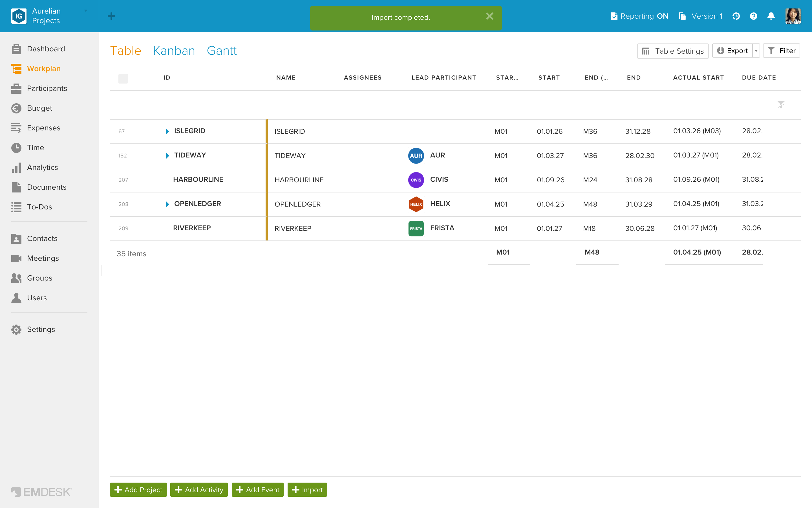This screenshot has height=508, width=812.
Task: Expand the OPENLEDGER project row
Action: click(x=167, y=204)
